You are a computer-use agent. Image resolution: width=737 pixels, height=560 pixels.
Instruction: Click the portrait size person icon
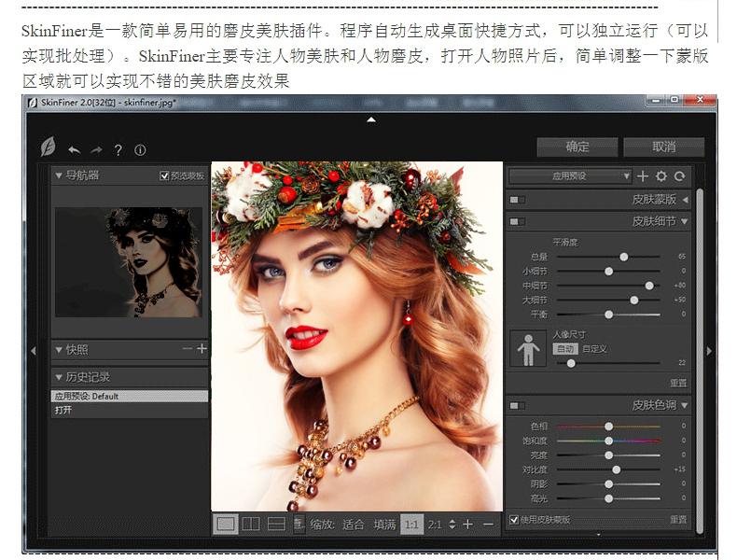tap(528, 349)
